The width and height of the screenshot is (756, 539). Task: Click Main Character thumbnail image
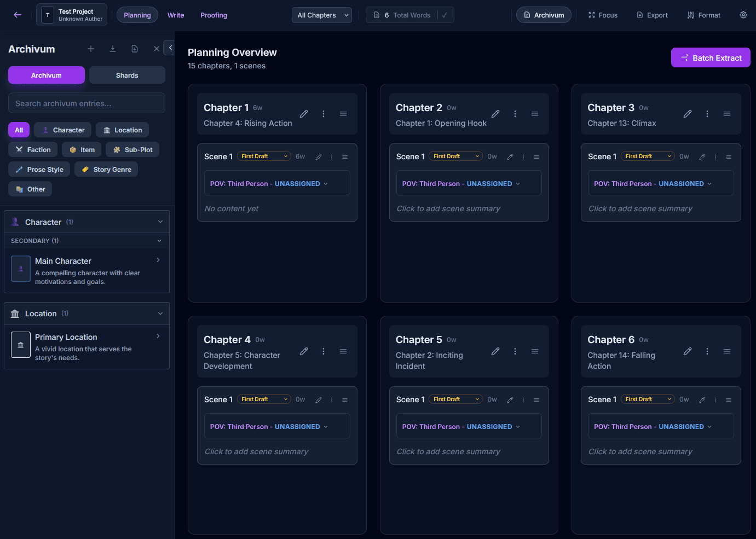click(21, 269)
